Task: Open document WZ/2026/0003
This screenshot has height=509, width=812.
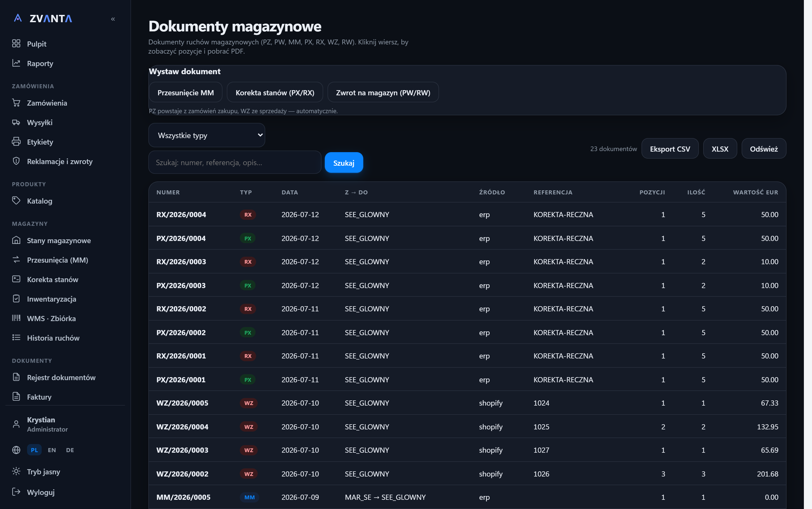Action: pyautogui.click(x=467, y=450)
